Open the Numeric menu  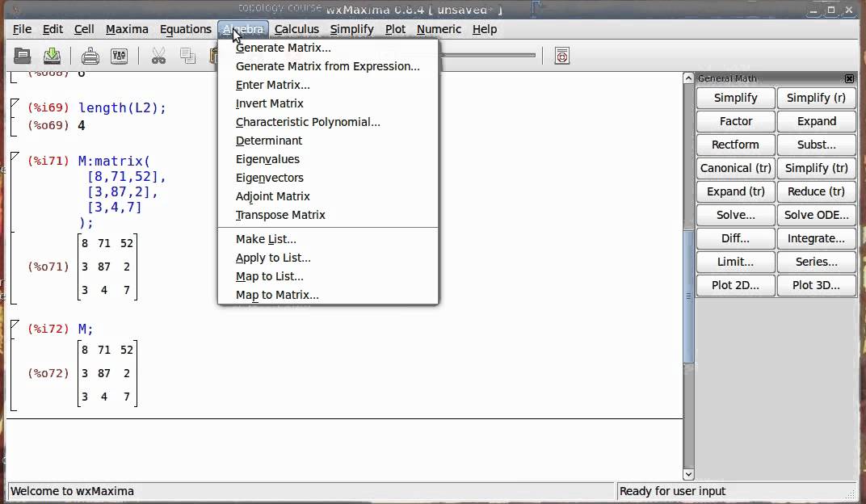tap(439, 29)
